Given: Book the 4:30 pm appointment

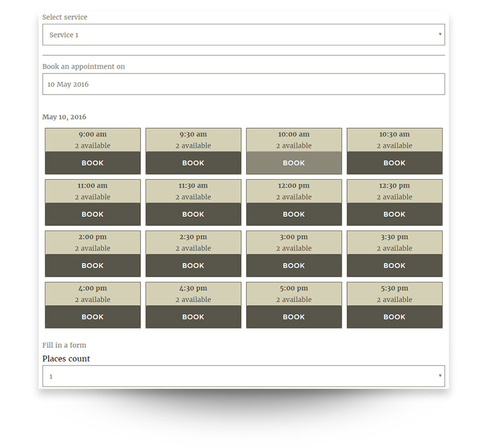Looking at the screenshot, I should click(x=193, y=317).
